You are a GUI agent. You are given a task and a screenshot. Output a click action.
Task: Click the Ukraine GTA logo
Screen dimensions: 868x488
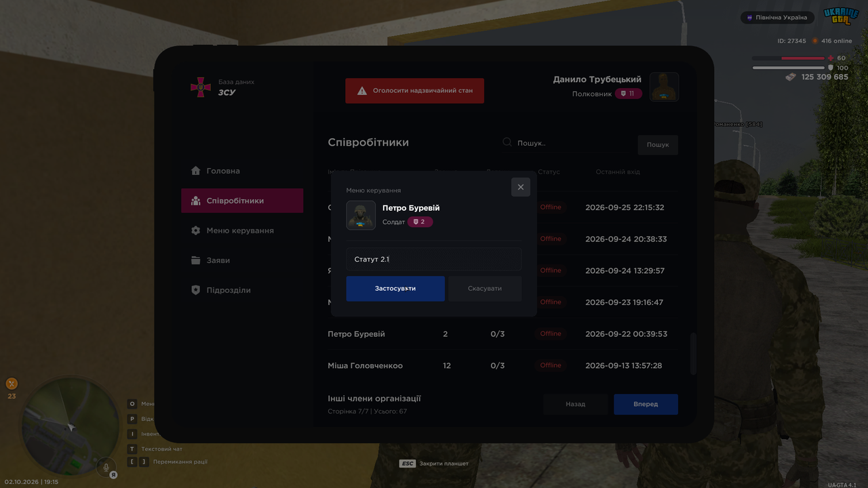841,16
